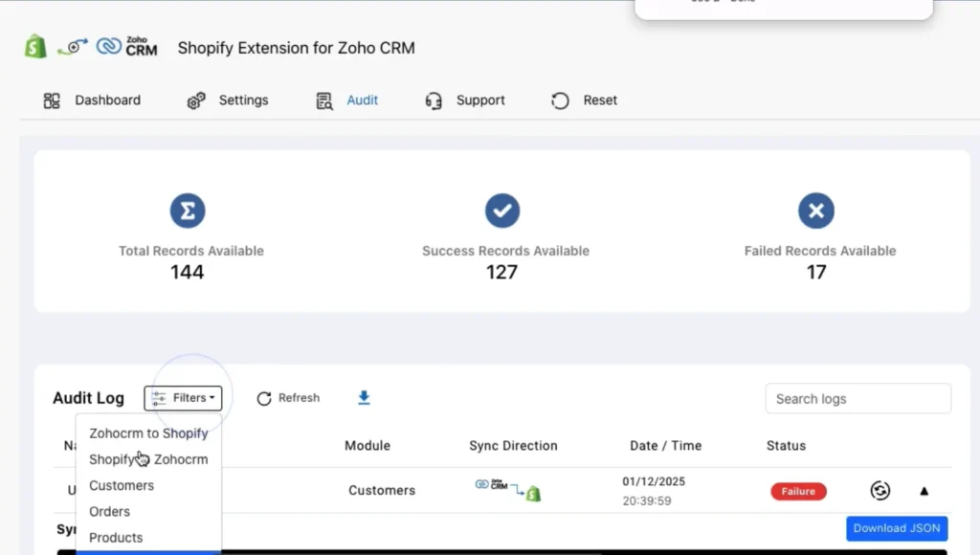Screen dimensions: 980x555
Task: Choose Orders from the Filters list
Action: click(109, 511)
